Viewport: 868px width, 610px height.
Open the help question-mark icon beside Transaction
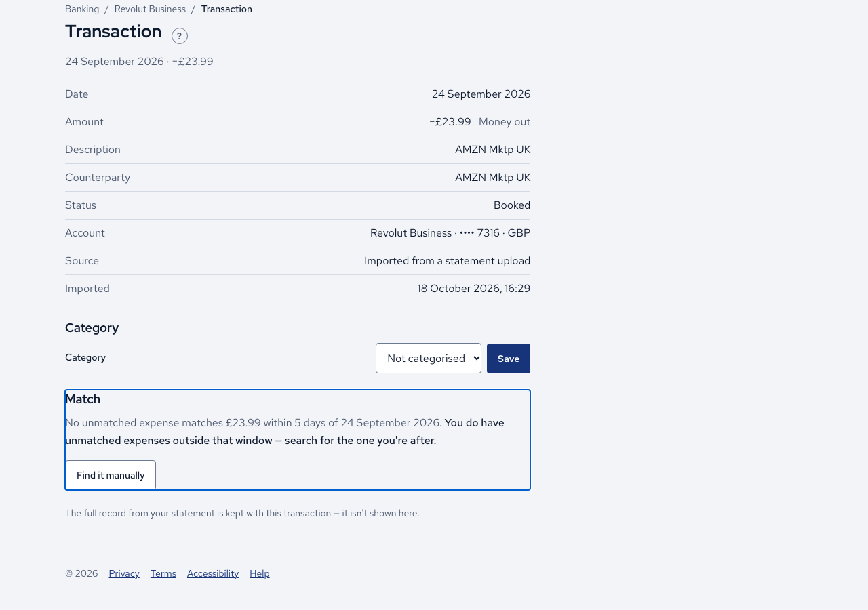(180, 36)
